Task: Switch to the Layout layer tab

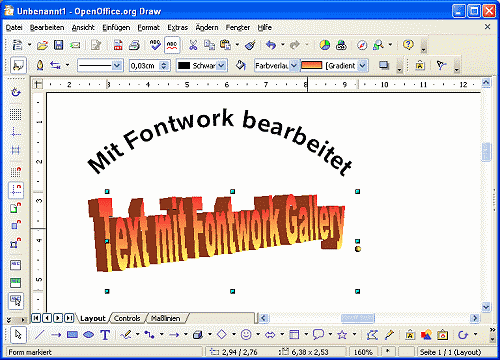Action: click(x=93, y=318)
